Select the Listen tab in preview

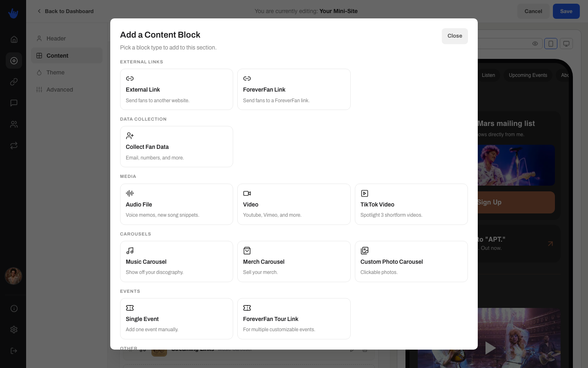point(488,75)
